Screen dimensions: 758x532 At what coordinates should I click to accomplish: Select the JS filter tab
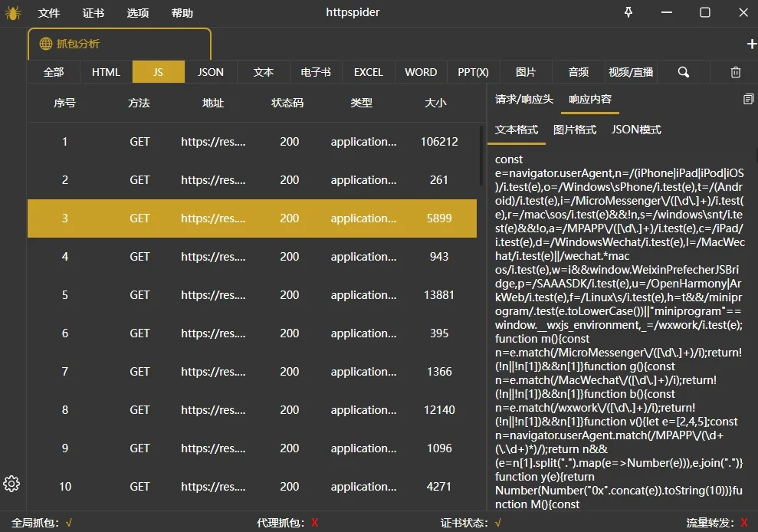(x=159, y=72)
